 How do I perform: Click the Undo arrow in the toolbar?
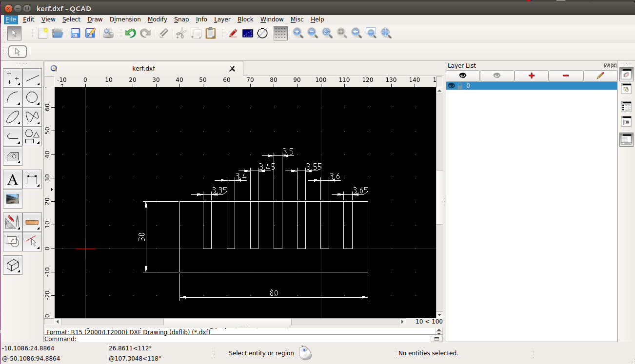130,33
